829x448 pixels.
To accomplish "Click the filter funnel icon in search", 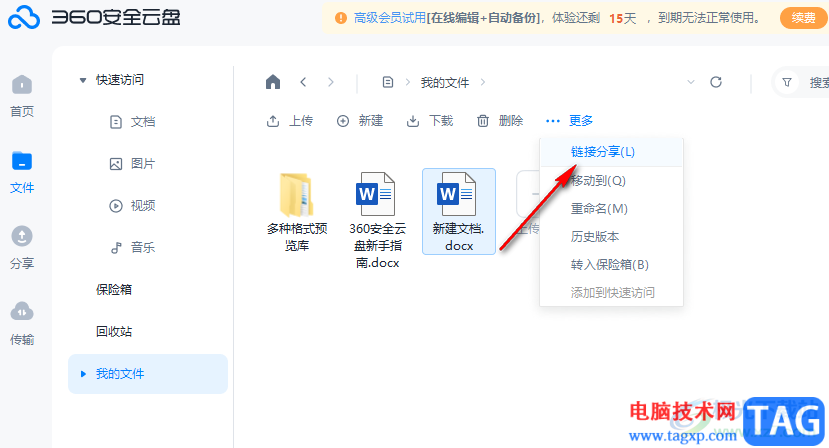I will coord(787,83).
